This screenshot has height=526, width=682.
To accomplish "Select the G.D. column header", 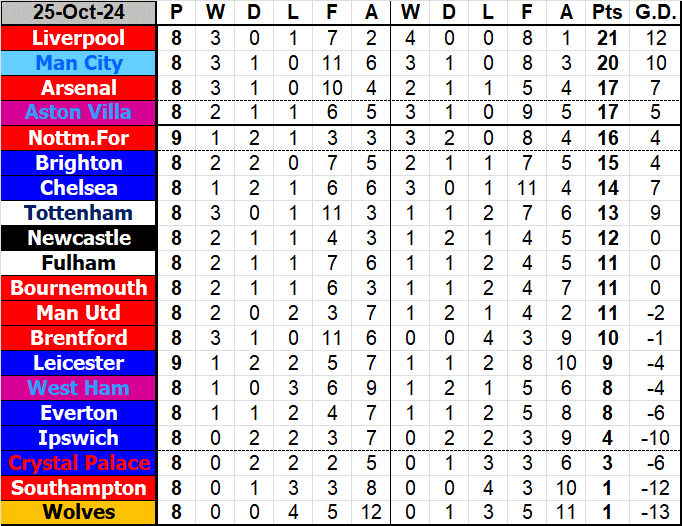I will coord(655,13).
